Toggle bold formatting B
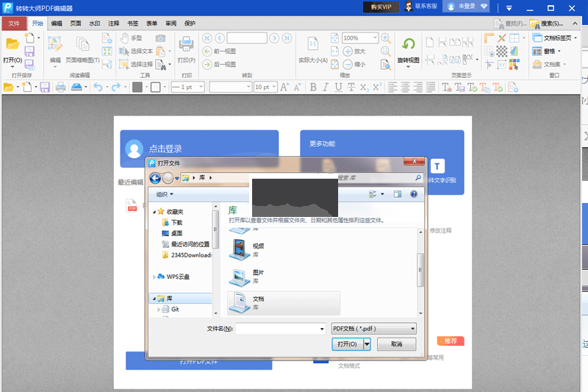 [313, 88]
